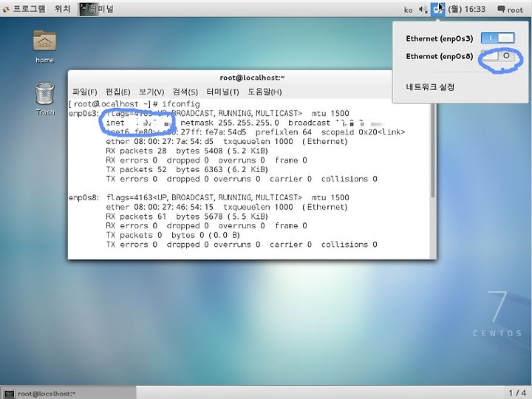
Task: Click the terminal launcher in top panel
Action: pos(96,9)
